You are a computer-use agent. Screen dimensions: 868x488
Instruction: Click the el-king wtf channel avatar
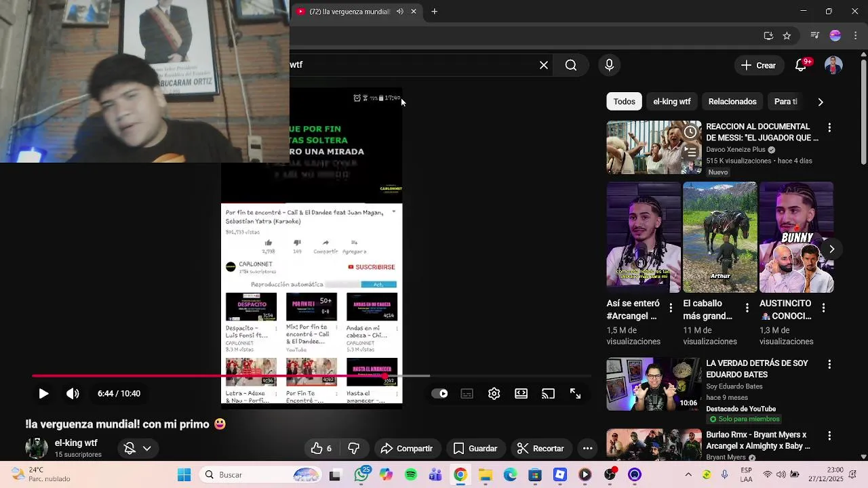pos(36,448)
